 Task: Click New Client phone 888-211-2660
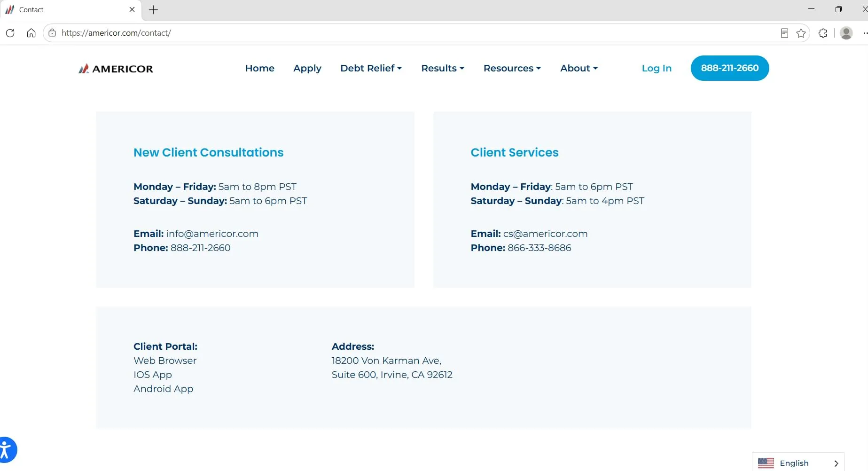201,248
